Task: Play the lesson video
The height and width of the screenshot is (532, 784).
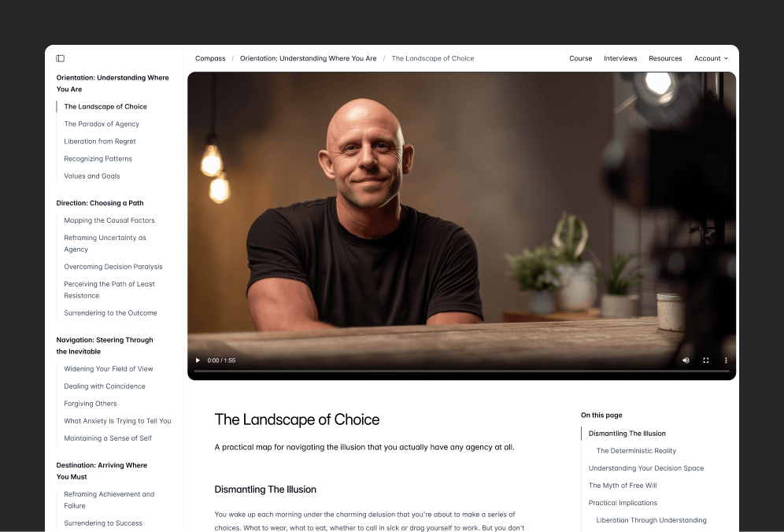Action: pyautogui.click(x=198, y=360)
